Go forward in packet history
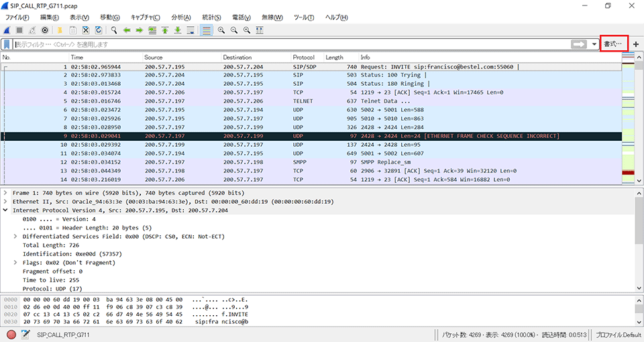644x342 pixels. pyautogui.click(x=140, y=30)
